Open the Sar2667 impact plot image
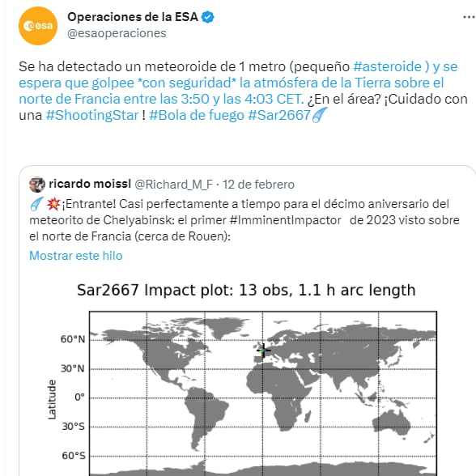The width and height of the screenshot is (476, 476). click(246, 376)
